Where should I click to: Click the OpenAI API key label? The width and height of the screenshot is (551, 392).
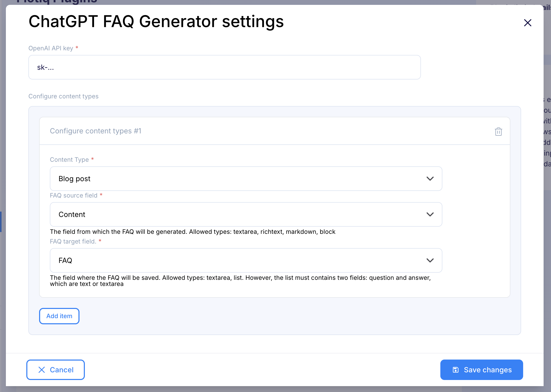51,48
